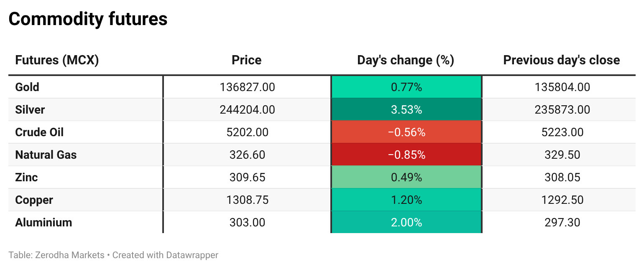This screenshot has height=269, width=644.
Task: Click the Gold row label
Action: (x=27, y=87)
